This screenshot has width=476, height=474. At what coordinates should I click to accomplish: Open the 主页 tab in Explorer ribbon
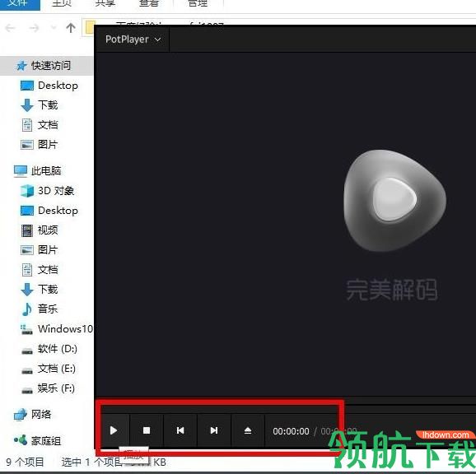[x=62, y=3]
